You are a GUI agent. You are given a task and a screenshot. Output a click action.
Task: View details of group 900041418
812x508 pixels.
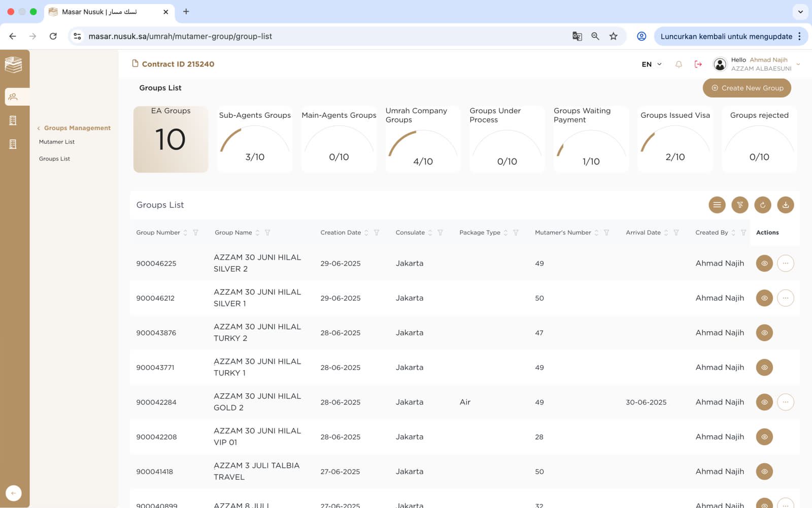coord(764,471)
